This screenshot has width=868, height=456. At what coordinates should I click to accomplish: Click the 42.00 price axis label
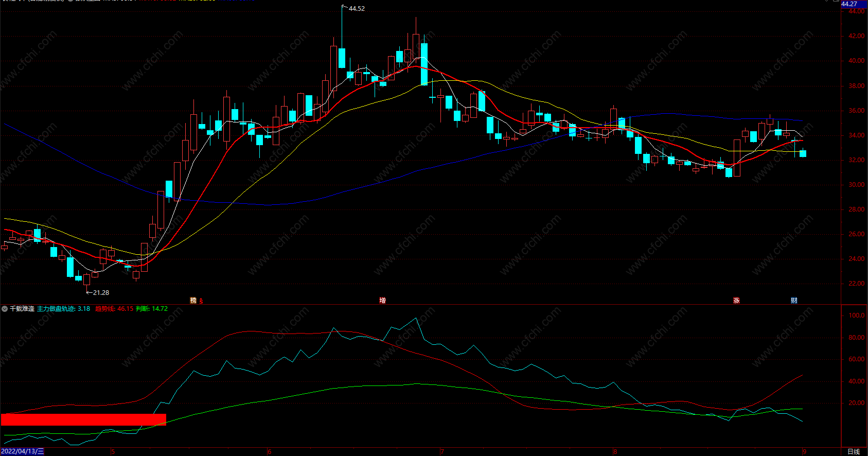click(856, 36)
